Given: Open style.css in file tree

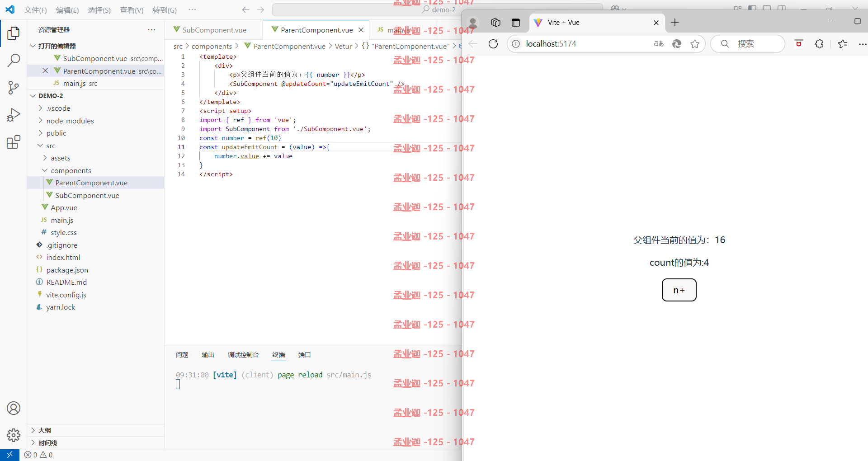Looking at the screenshot, I should 63,232.
